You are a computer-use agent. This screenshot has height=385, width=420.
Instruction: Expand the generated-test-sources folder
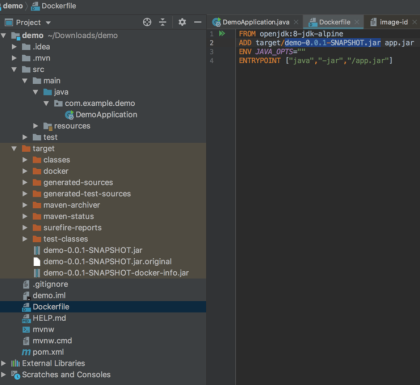tap(25, 194)
